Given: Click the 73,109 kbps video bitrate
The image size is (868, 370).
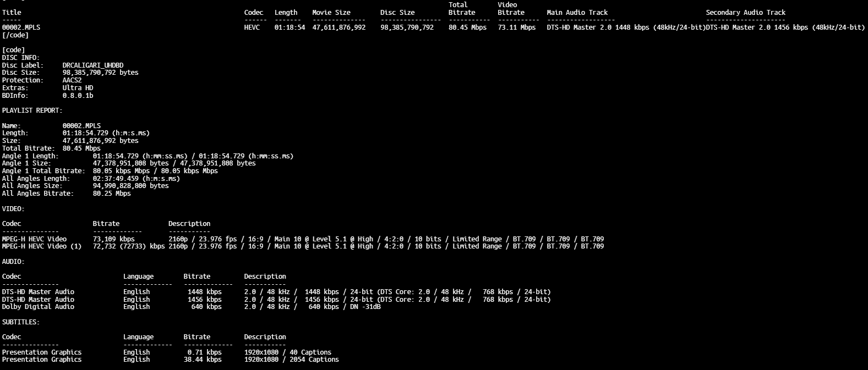Looking at the screenshot, I should click(x=113, y=239).
